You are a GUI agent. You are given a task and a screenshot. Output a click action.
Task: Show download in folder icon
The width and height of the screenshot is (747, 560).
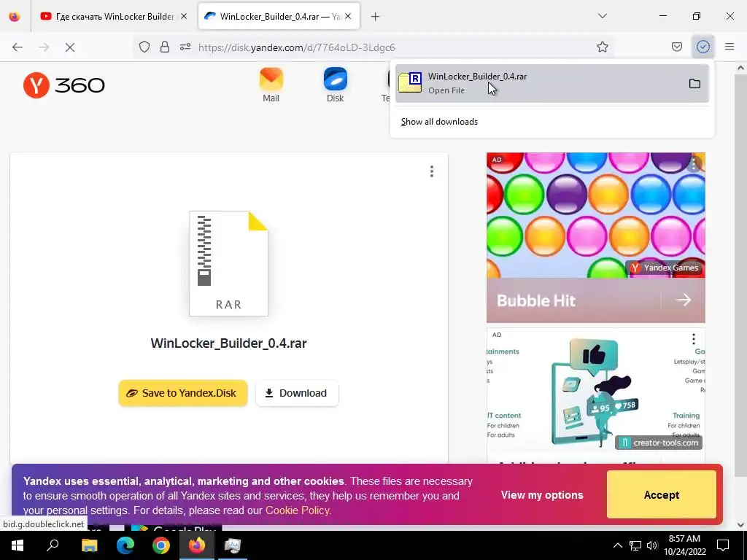(694, 83)
